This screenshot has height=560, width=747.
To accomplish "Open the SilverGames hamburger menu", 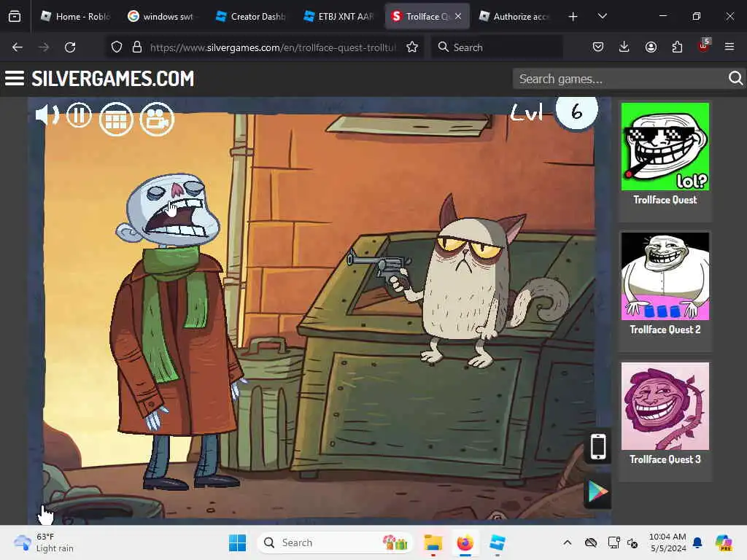I will pos(15,79).
